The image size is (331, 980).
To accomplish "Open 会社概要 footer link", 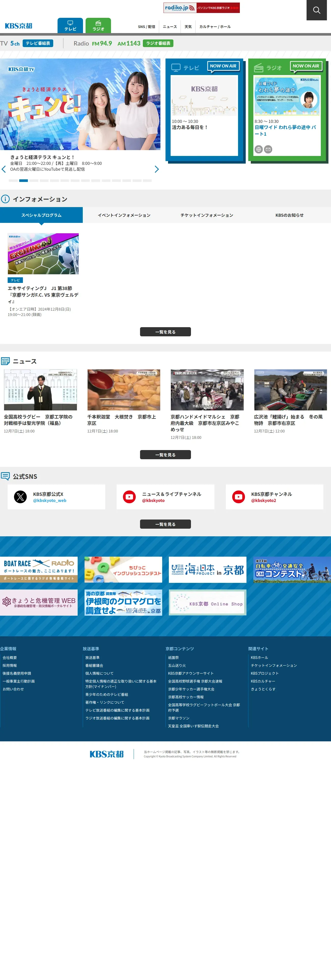I will [10, 658].
